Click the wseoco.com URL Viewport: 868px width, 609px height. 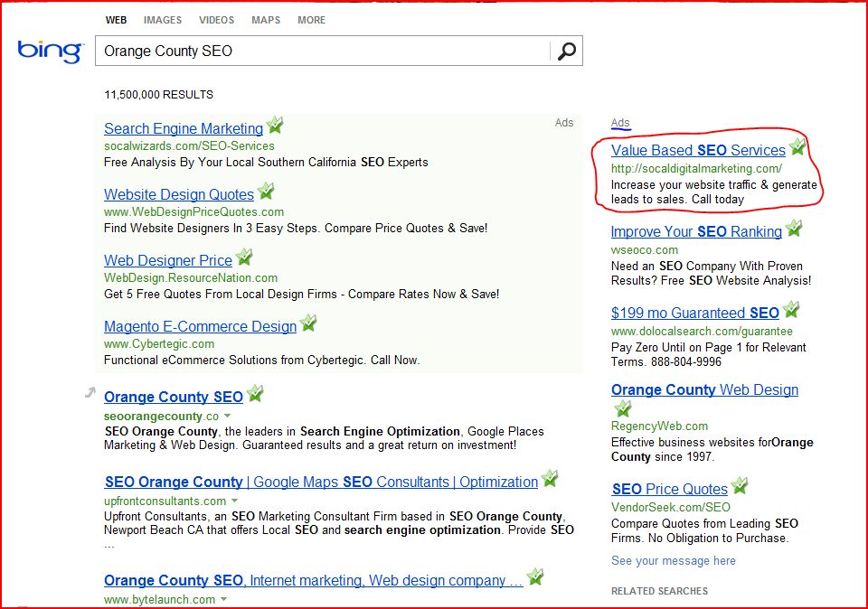point(645,250)
